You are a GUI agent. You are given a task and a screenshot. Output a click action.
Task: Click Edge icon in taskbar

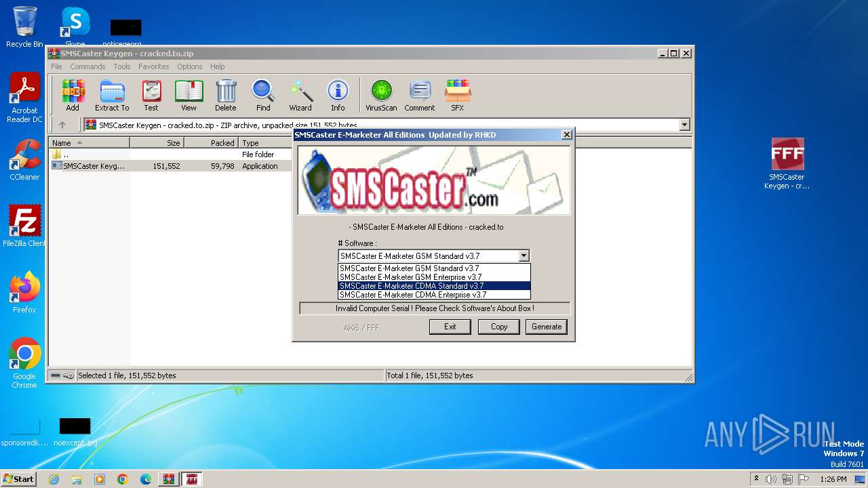point(146,479)
